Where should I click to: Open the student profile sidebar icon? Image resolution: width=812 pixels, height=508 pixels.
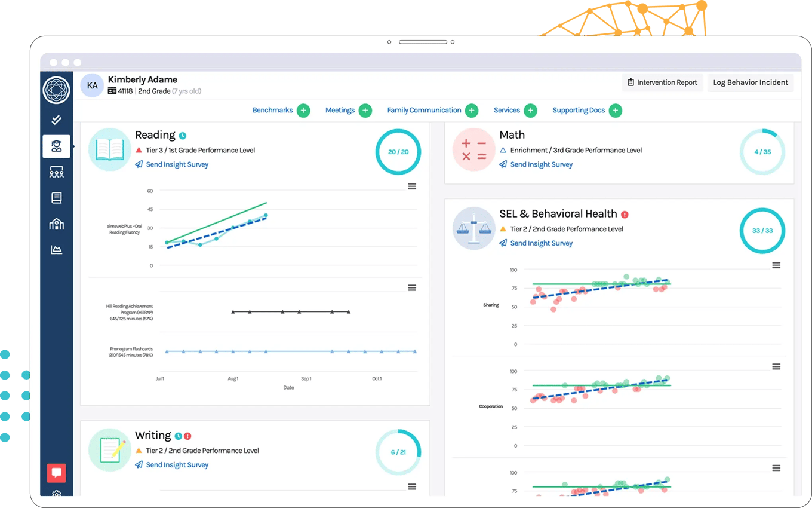[x=56, y=146]
